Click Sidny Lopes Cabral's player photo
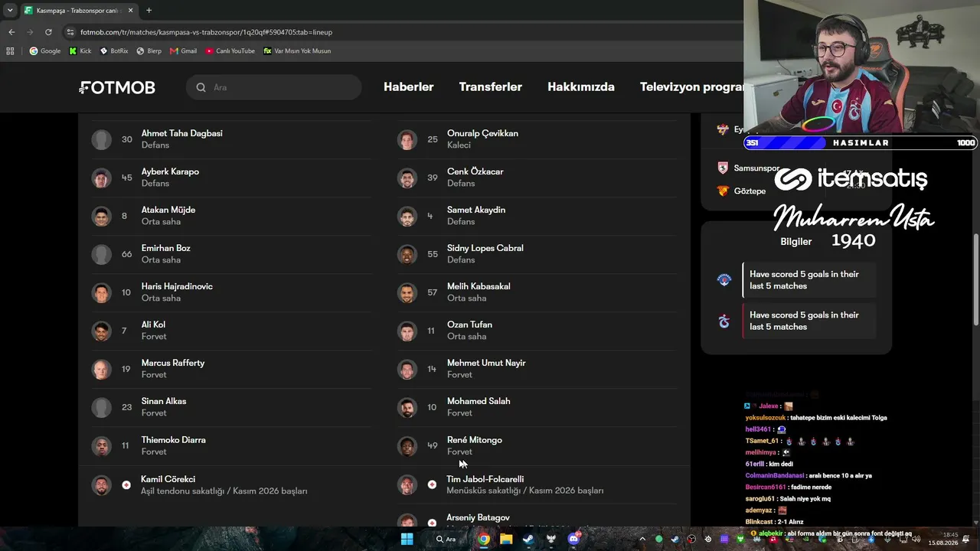Viewport: 980px width, 551px height. [x=407, y=255]
